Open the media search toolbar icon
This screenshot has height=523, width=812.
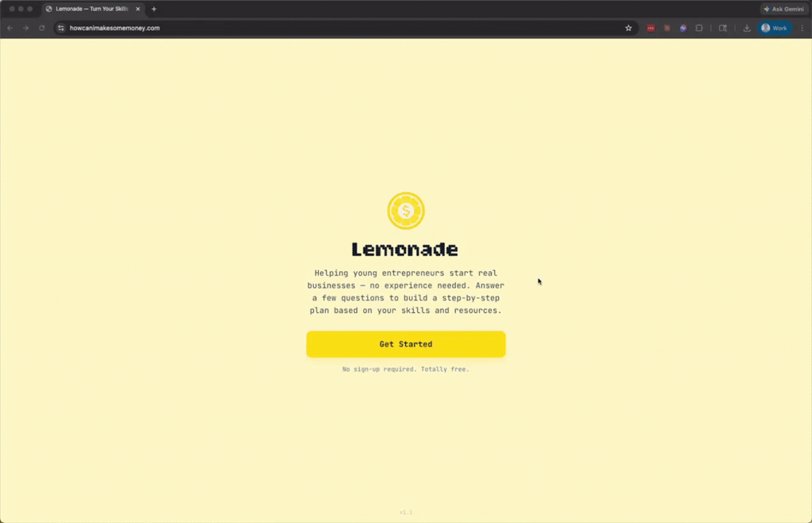click(x=723, y=28)
